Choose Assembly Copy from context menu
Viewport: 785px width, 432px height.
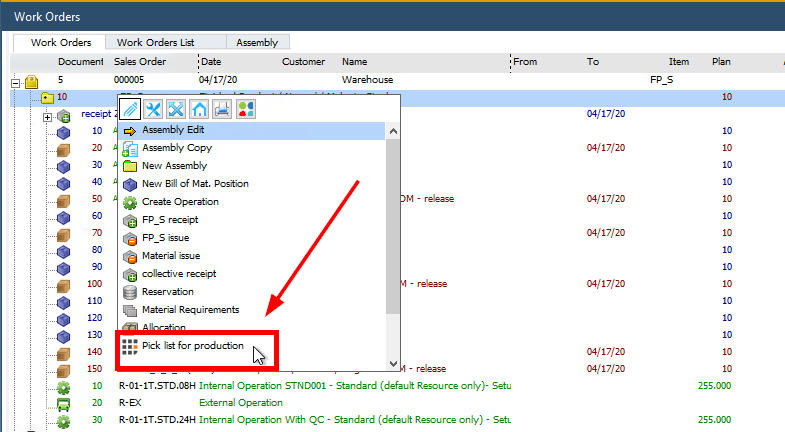tap(176, 148)
